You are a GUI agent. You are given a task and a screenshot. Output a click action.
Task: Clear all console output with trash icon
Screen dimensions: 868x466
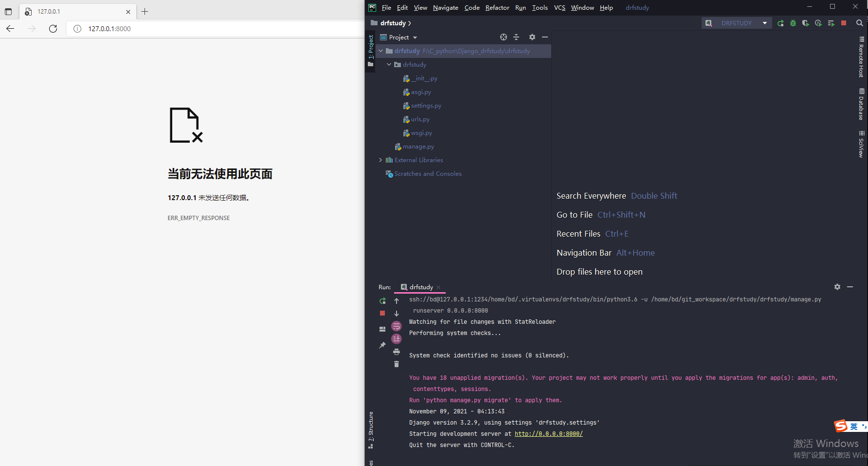click(x=397, y=364)
